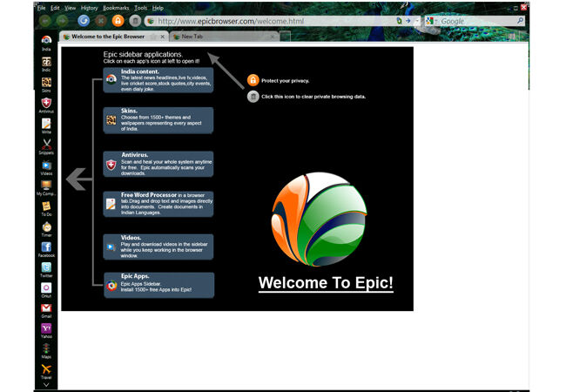The width and height of the screenshot is (566, 392).
Task: Go back with the toolbar back arrow
Action: click(44, 21)
